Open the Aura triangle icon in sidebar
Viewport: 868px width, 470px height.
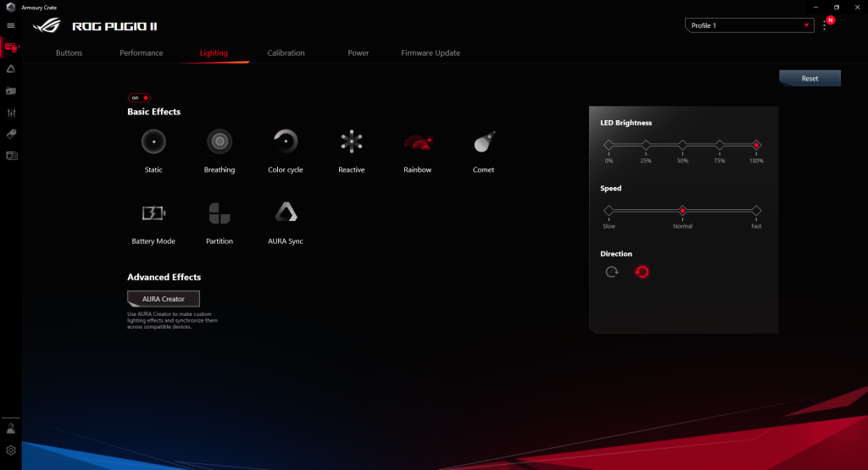10,69
